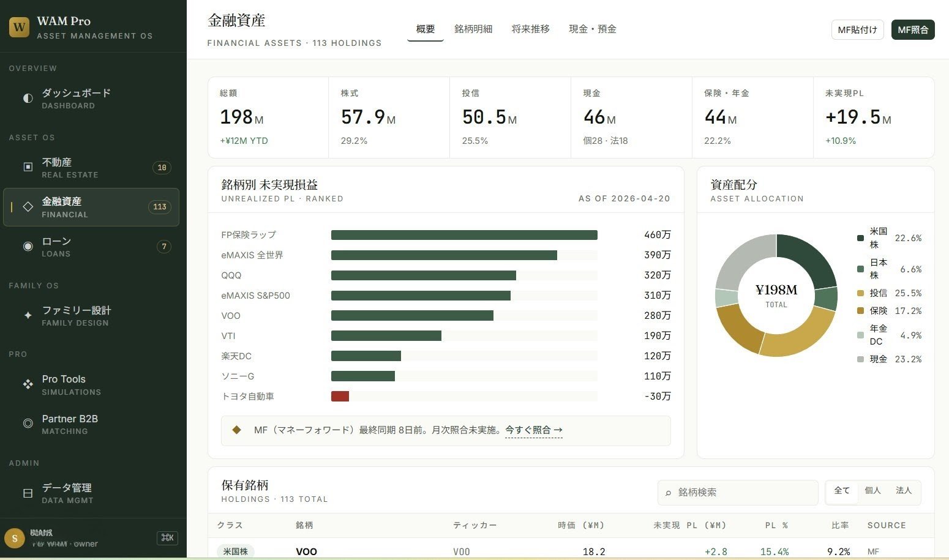Switch holdings filter to 法人
The height and width of the screenshot is (560, 949).
click(903, 490)
